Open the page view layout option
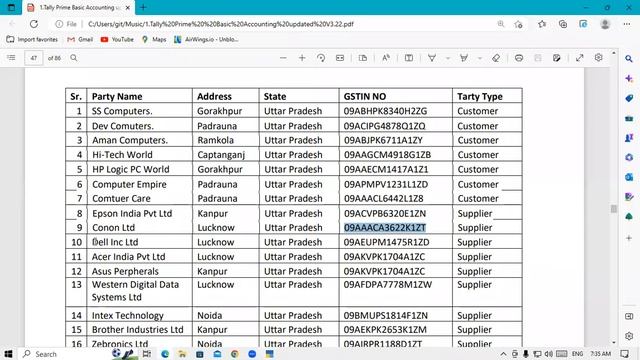This screenshot has width=640, height=360. coord(363,58)
